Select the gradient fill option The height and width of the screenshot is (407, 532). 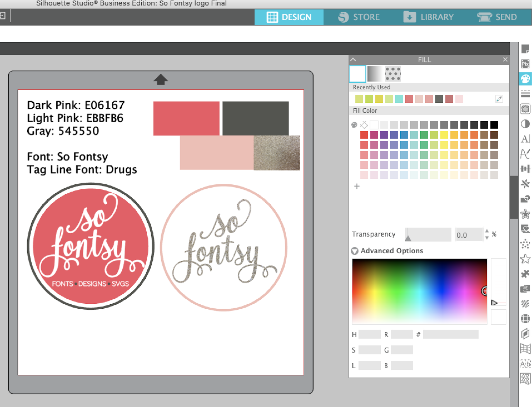point(375,74)
